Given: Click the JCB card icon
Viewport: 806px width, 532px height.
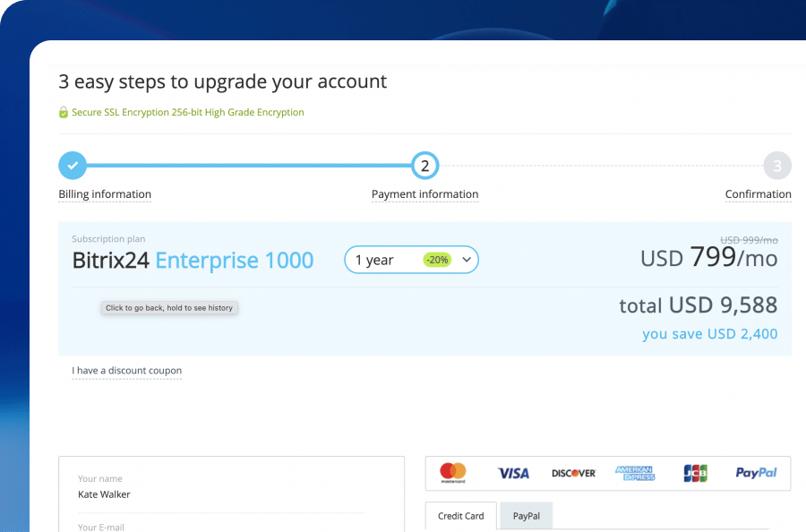Looking at the screenshot, I should click(695, 473).
